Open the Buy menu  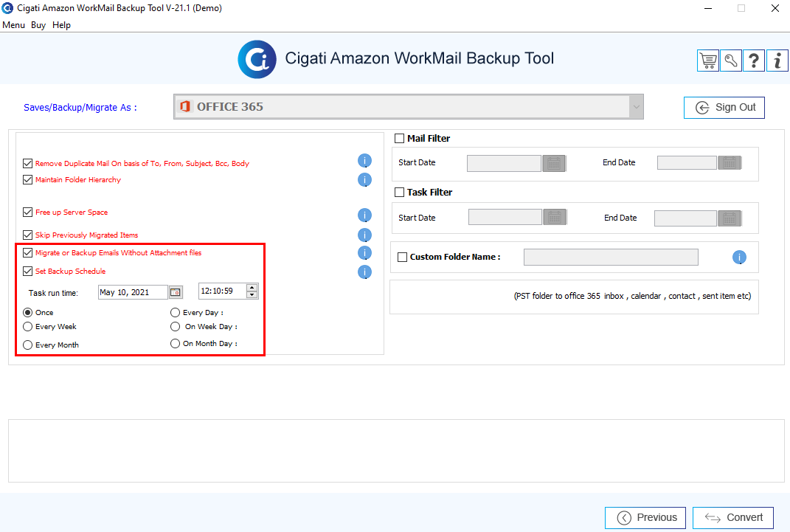click(x=38, y=25)
